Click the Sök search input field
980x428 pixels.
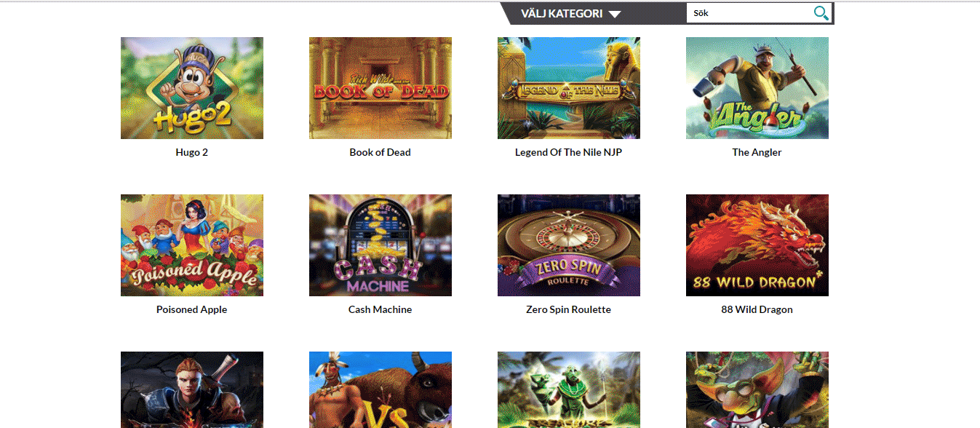pyautogui.click(x=749, y=13)
